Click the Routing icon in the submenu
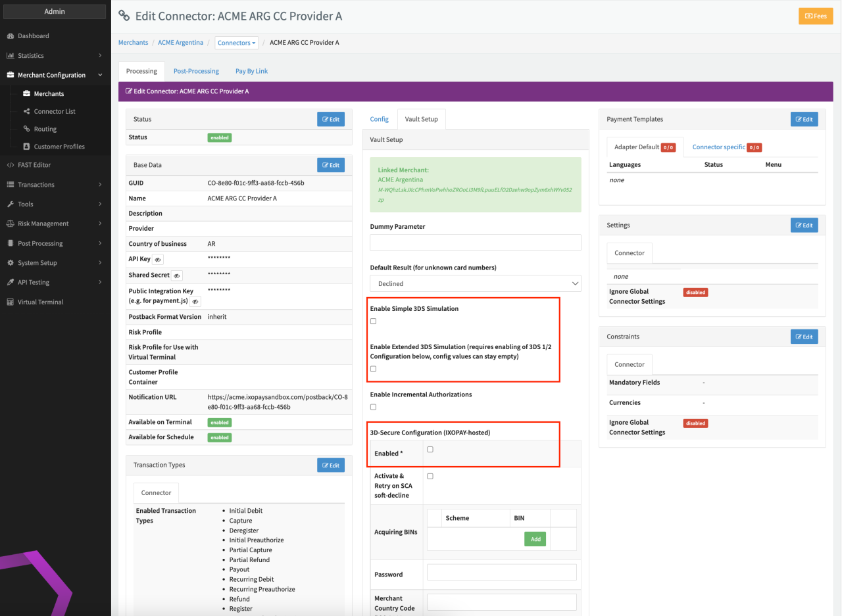The image size is (842, 616). pos(27,130)
